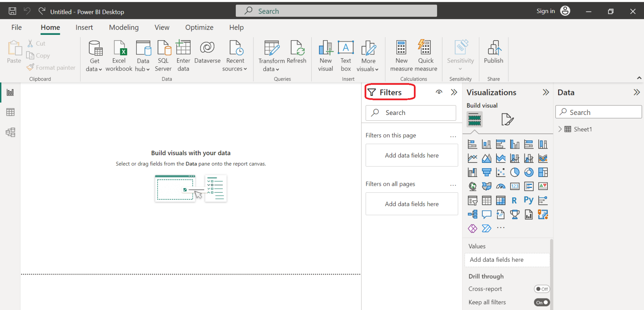Click the Filters pane search field

tap(411, 113)
